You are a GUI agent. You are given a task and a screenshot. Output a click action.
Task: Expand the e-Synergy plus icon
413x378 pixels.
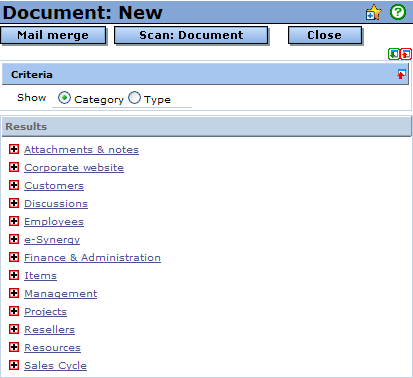(x=14, y=239)
